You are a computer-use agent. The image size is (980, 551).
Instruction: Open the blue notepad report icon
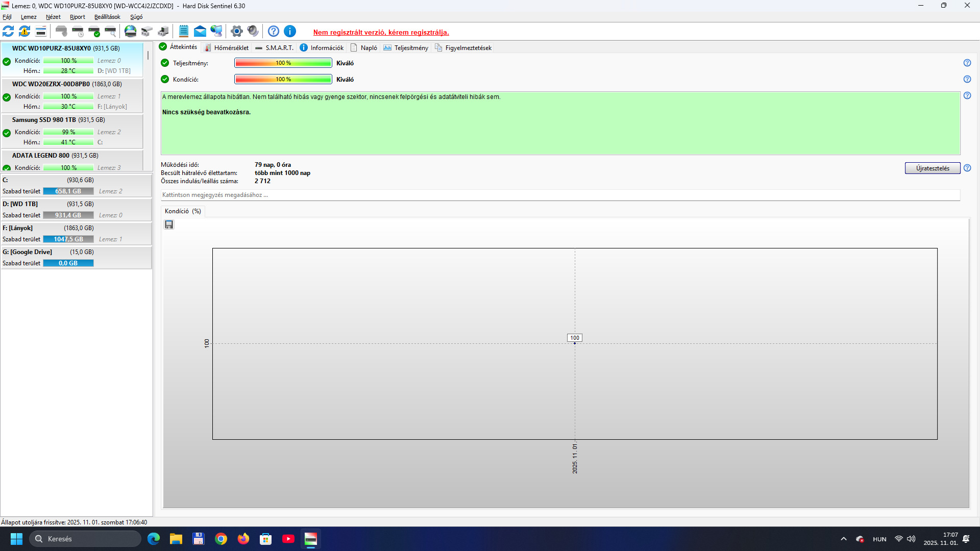click(184, 32)
